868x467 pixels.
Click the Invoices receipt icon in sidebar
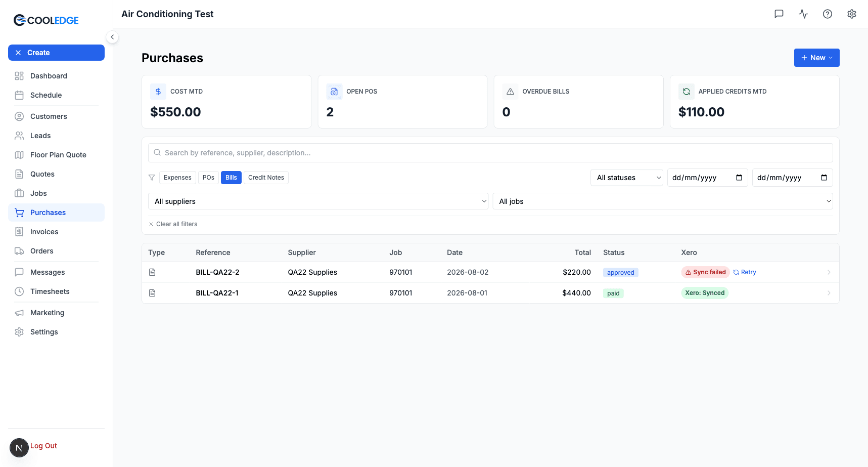19,232
